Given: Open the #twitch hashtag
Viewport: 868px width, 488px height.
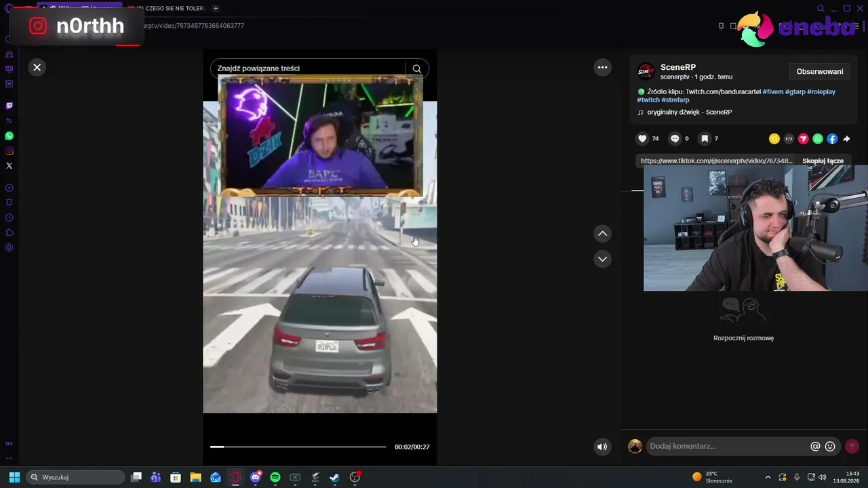Looking at the screenshot, I should coord(648,100).
